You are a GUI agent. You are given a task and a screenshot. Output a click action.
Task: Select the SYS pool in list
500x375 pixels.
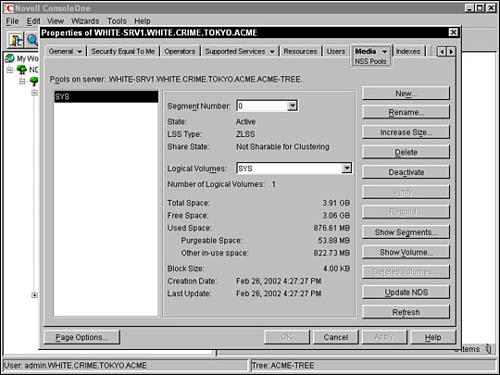pyautogui.click(x=106, y=97)
